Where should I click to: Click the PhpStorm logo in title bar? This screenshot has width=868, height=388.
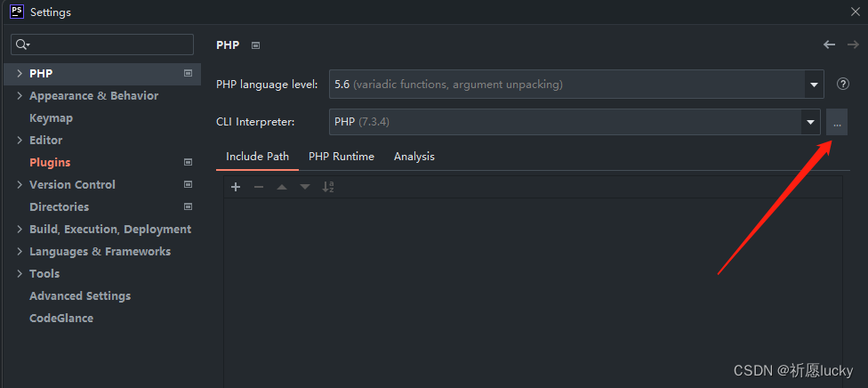point(17,11)
